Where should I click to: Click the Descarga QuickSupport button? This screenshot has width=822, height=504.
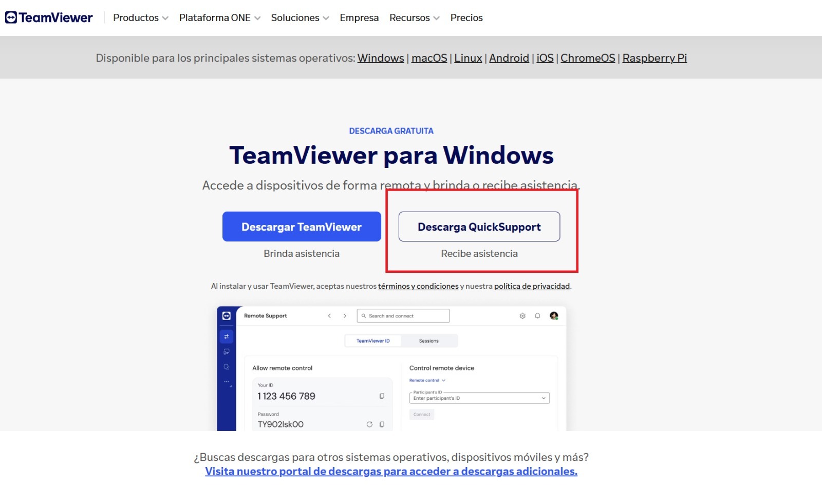pyautogui.click(x=479, y=227)
